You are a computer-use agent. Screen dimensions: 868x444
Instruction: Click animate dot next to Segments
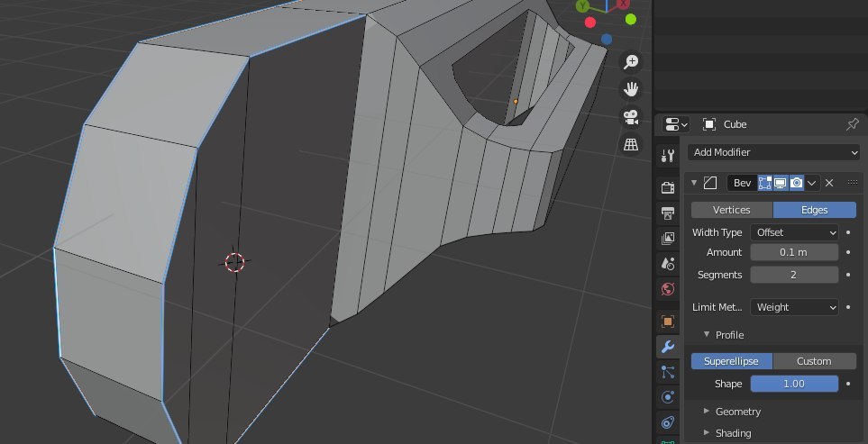pos(848,275)
